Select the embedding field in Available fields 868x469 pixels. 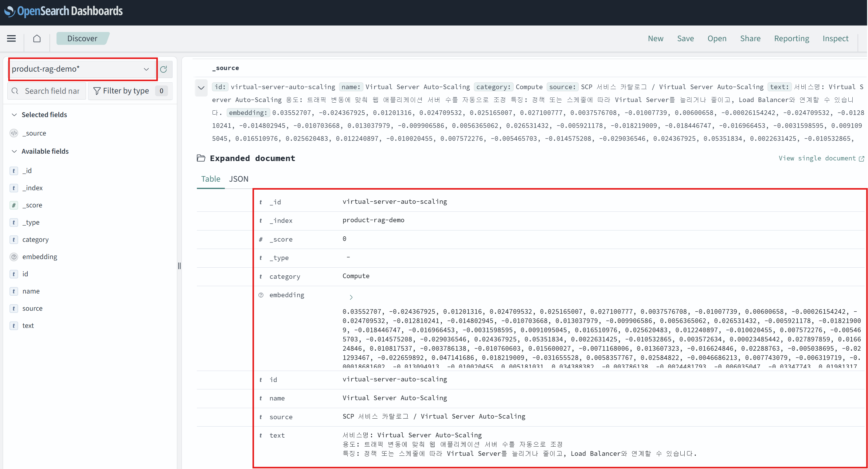pyautogui.click(x=40, y=257)
